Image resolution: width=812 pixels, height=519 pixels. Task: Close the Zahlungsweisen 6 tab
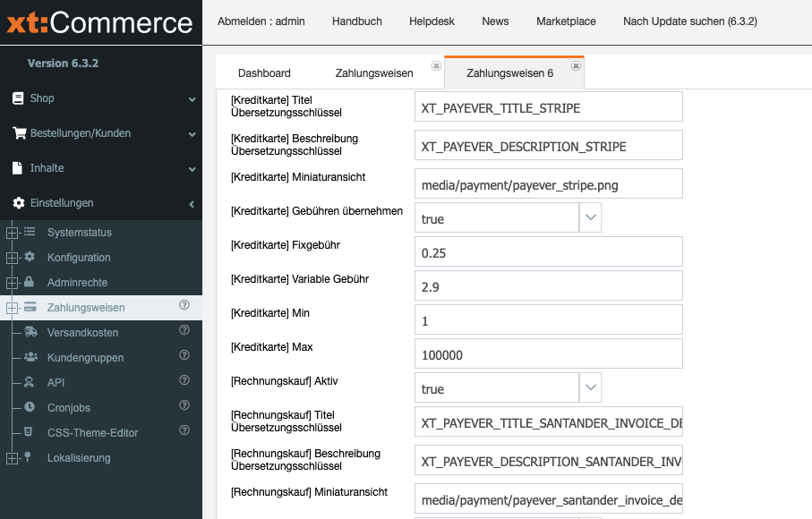576,65
